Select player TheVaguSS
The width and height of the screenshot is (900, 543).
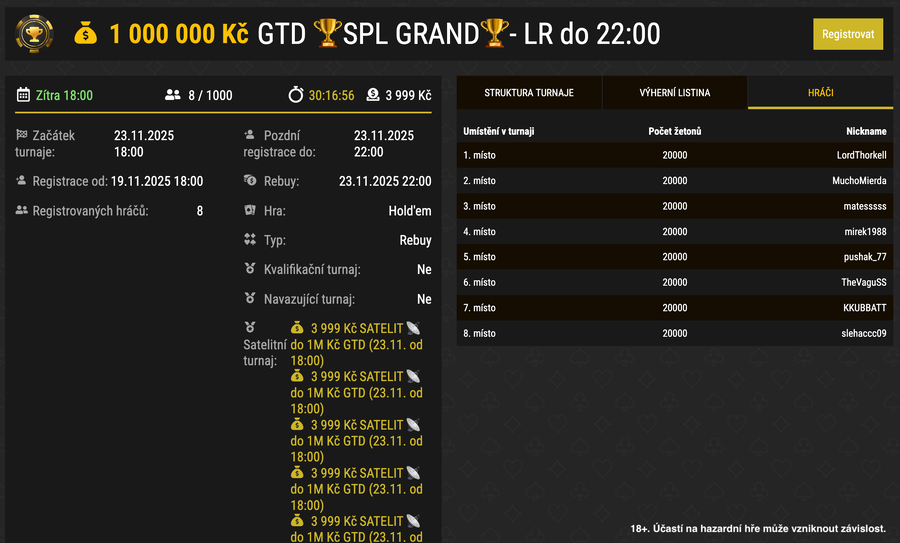pyautogui.click(x=863, y=282)
